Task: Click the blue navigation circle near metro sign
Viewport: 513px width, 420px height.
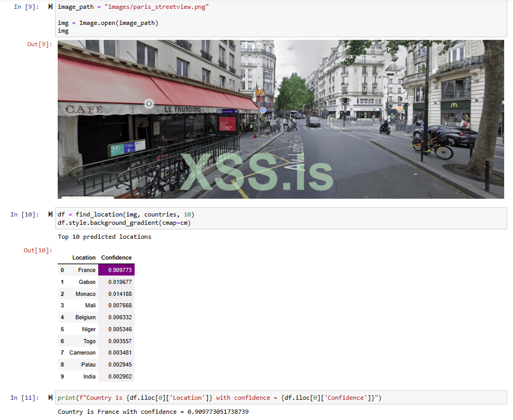Action: [x=263, y=111]
